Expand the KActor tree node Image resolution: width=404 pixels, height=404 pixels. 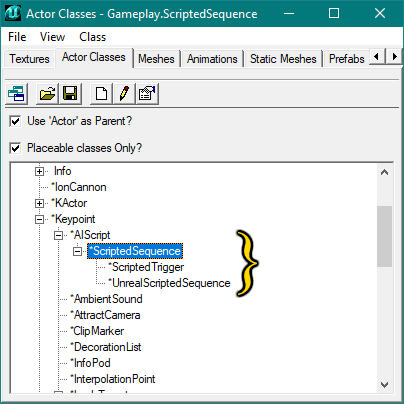tap(39, 203)
